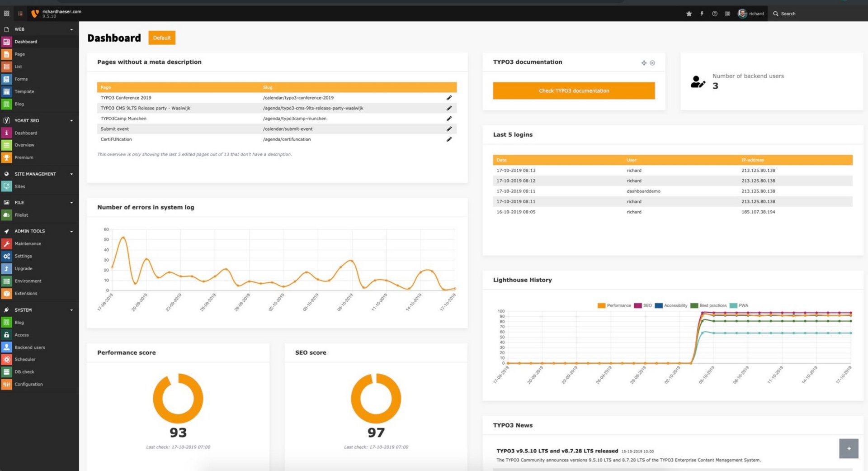This screenshot has width=868, height=471.
Task: Click Check TYPO3 documentation button
Action: [574, 91]
